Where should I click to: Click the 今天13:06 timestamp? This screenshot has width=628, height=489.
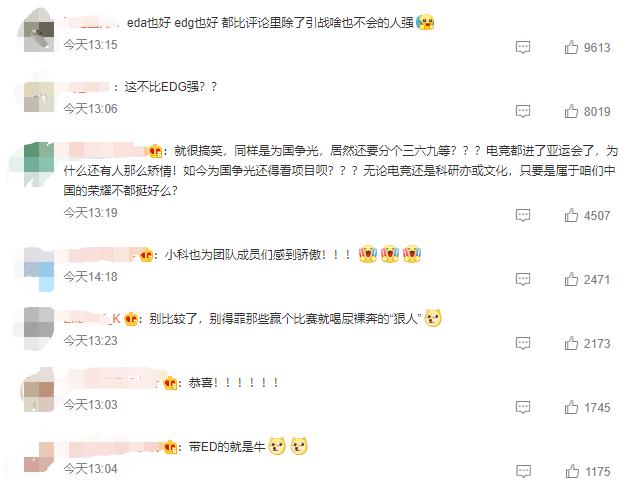pyautogui.click(x=91, y=109)
